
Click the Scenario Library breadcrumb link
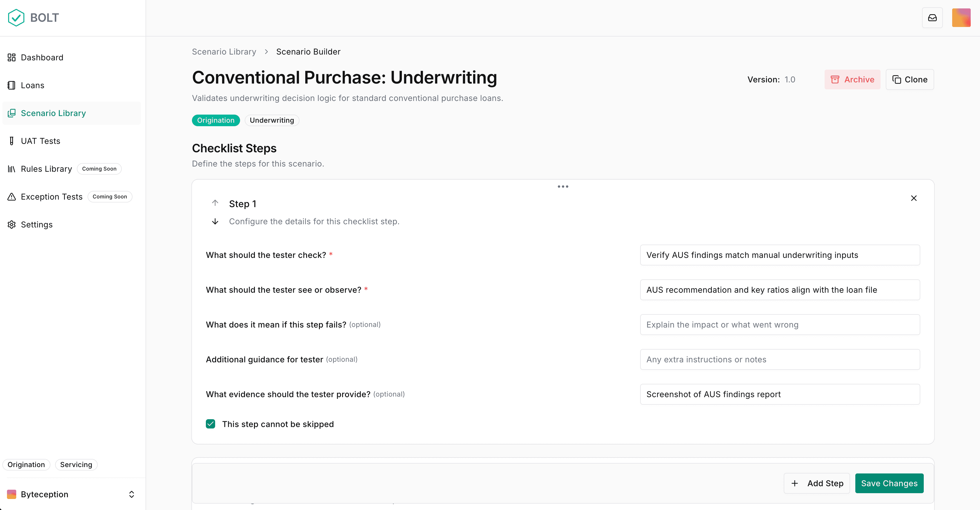point(224,52)
